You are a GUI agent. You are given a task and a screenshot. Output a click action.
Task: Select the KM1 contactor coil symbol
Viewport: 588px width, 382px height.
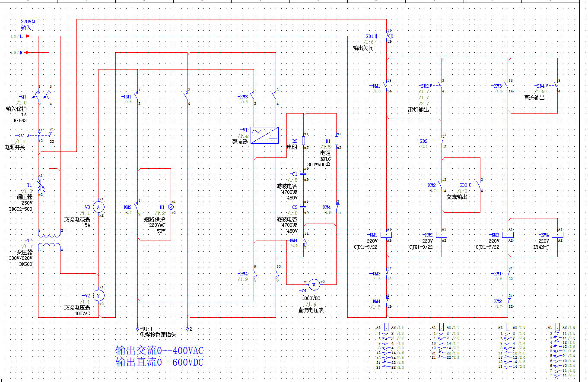tap(386, 235)
